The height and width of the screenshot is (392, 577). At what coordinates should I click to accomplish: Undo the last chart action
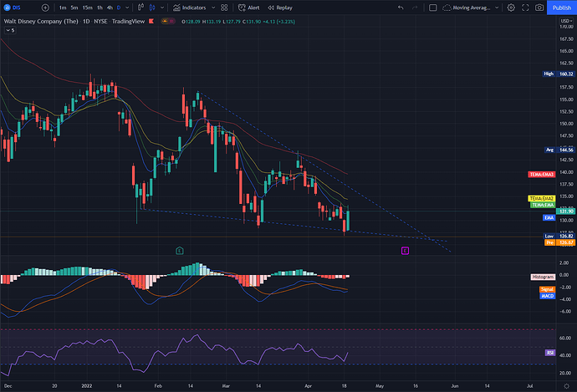click(x=401, y=8)
